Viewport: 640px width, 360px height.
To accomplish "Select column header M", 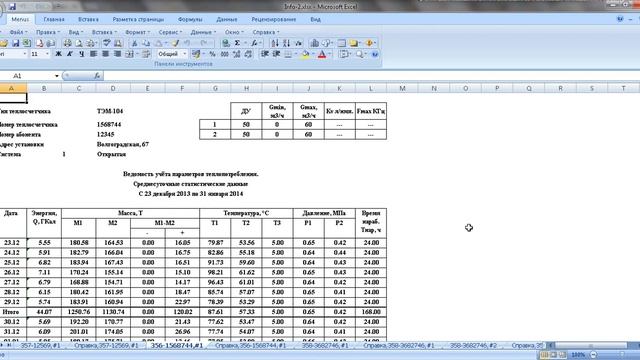I will coord(402,88).
